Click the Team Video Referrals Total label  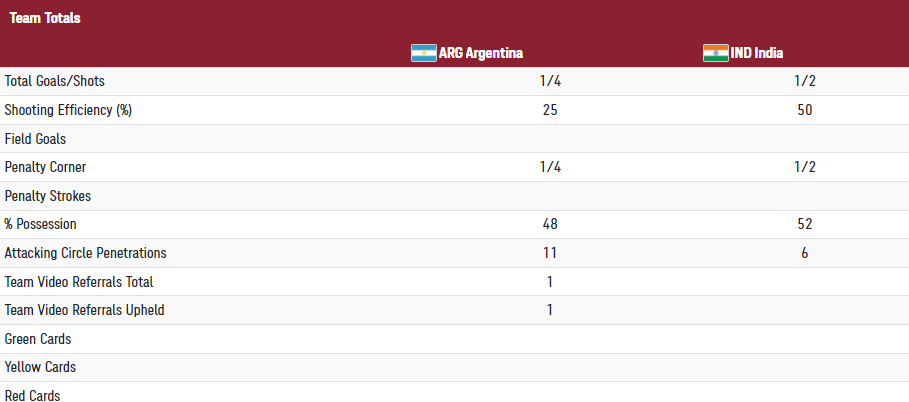click(79, 282)
